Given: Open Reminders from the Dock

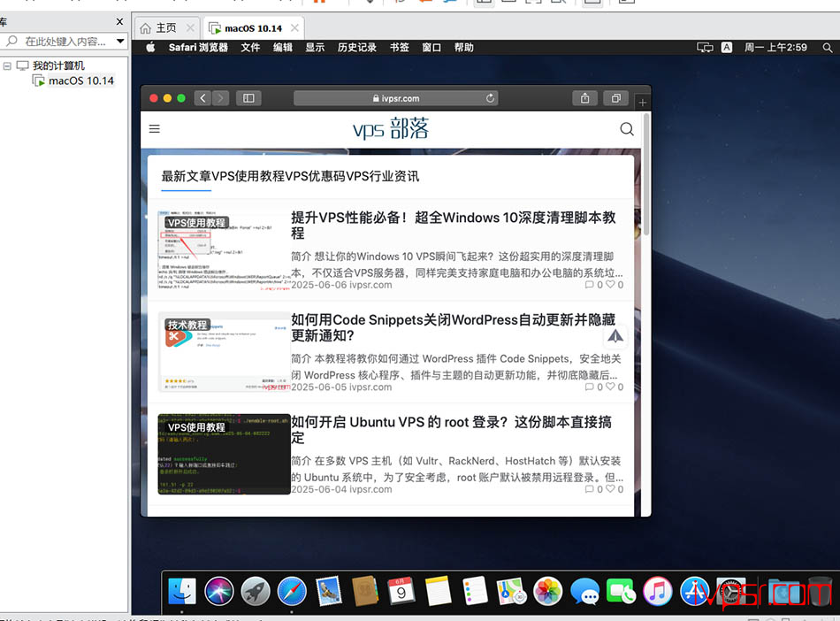Looking at the screenshot, I should click(475, 592).
